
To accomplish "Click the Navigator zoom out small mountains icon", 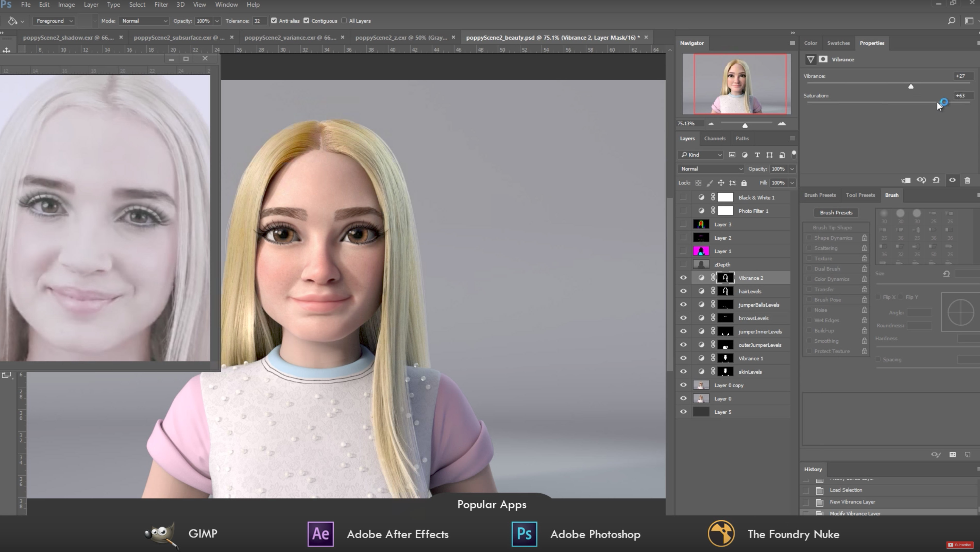I will coord(711,124).
